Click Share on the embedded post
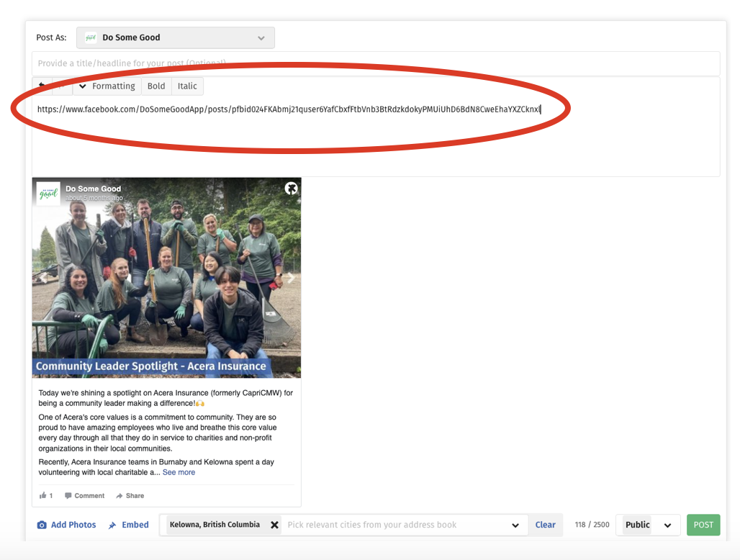740x560 pixels. 130,495
